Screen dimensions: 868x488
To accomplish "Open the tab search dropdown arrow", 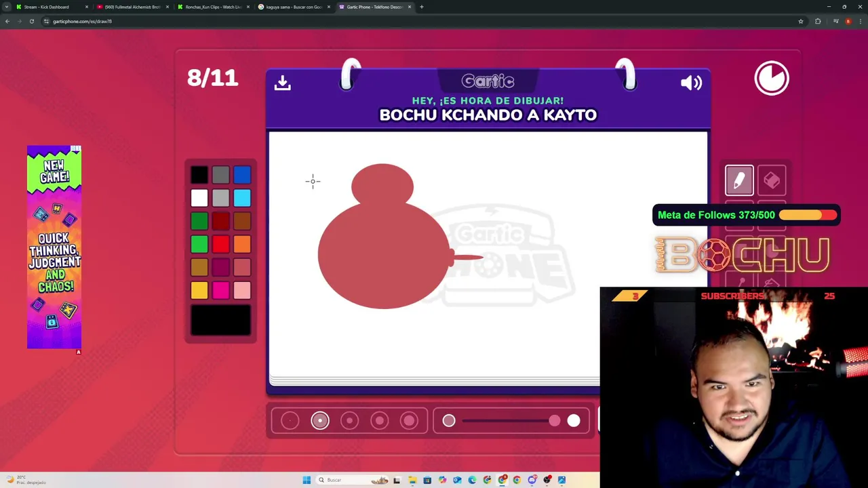I will coord(7,7).
